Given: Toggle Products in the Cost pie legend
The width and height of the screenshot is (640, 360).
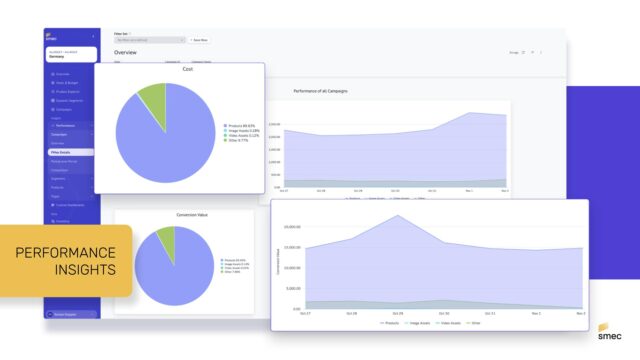Looking at the screenshot, I should point(239,126).
